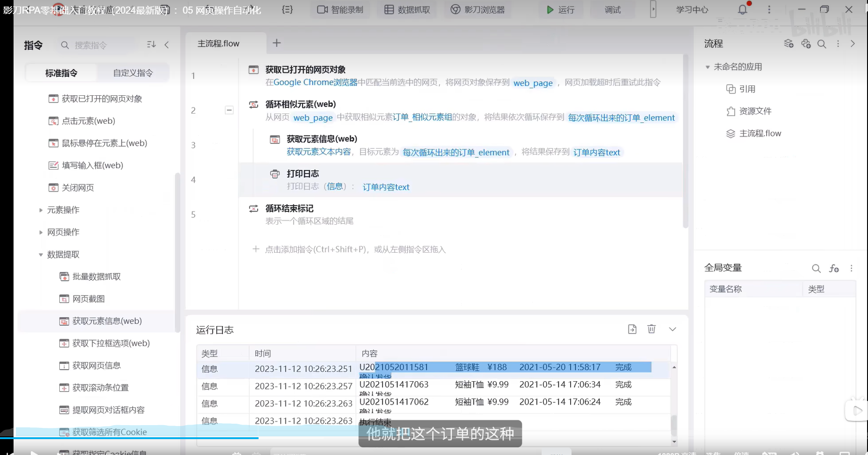Viewport: 868px width, 455px height.
Task: Search global variables magnifier icon
Action: pyautogui.click(x=816, y=268)
